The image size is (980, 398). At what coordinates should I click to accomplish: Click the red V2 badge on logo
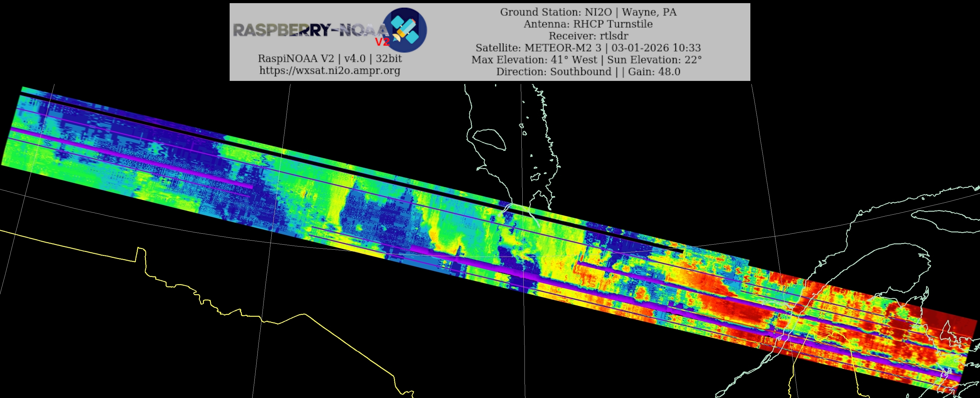coord(382,42)
